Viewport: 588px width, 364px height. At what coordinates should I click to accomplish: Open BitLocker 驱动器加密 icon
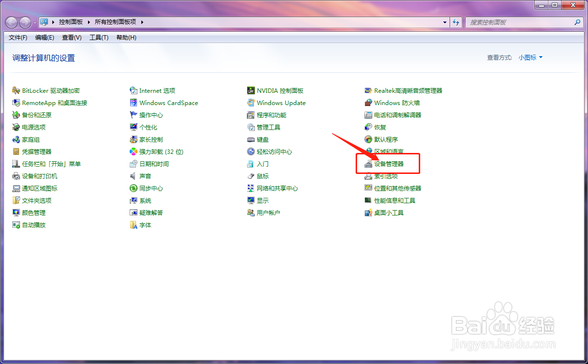16,90
